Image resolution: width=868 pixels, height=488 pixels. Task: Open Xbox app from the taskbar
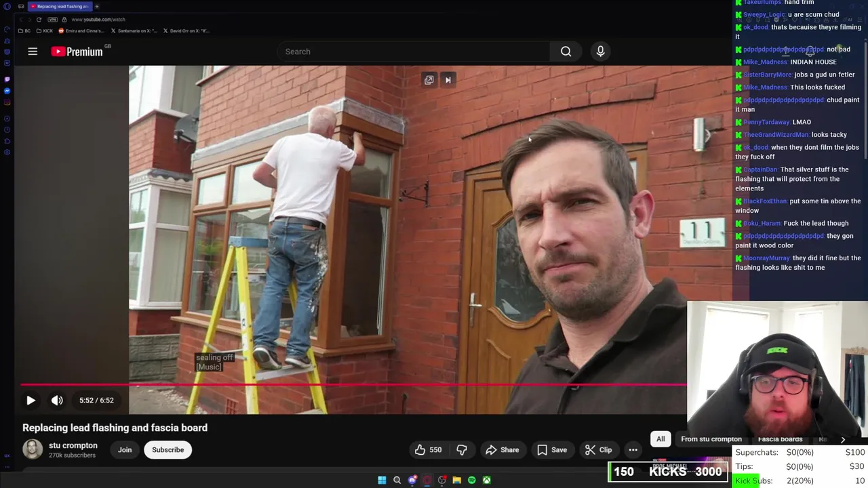(487, 480)
